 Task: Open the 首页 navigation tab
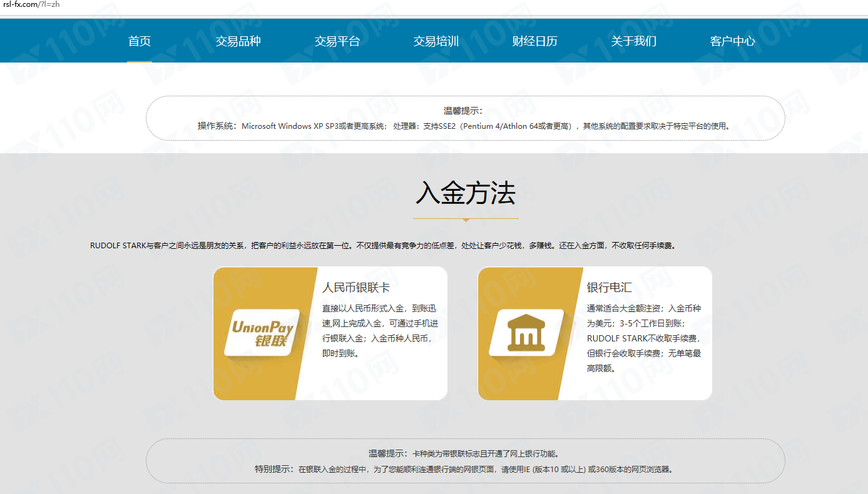tap(140, 41)
